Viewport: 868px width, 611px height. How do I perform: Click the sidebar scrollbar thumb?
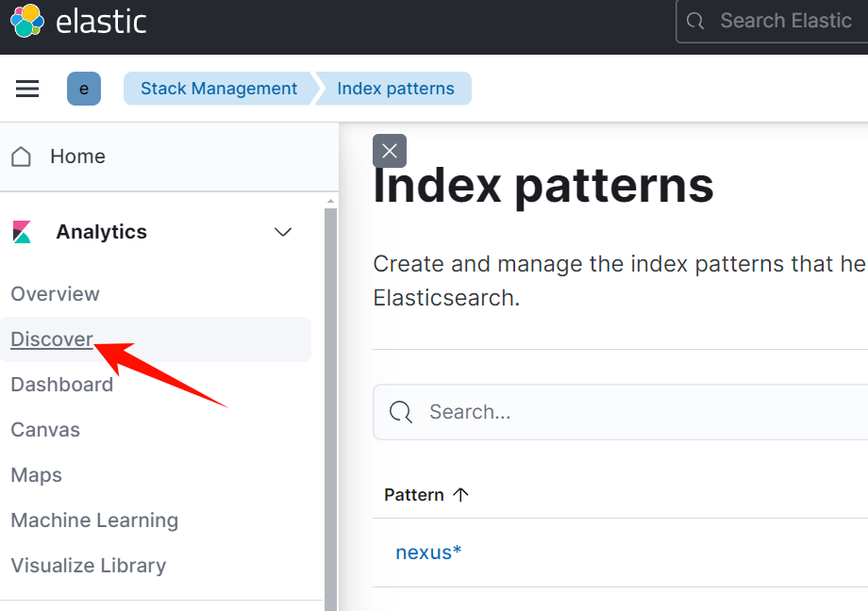(x=331, y=409)
